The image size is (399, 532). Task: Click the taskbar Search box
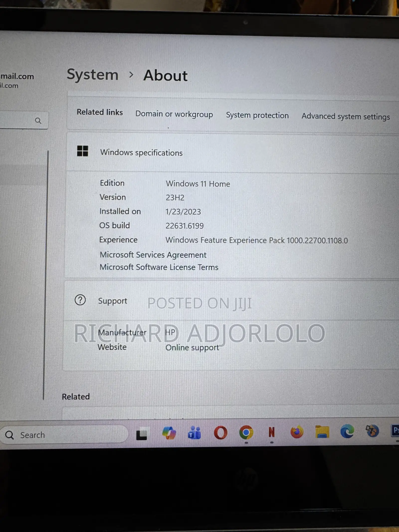point(64,435)
